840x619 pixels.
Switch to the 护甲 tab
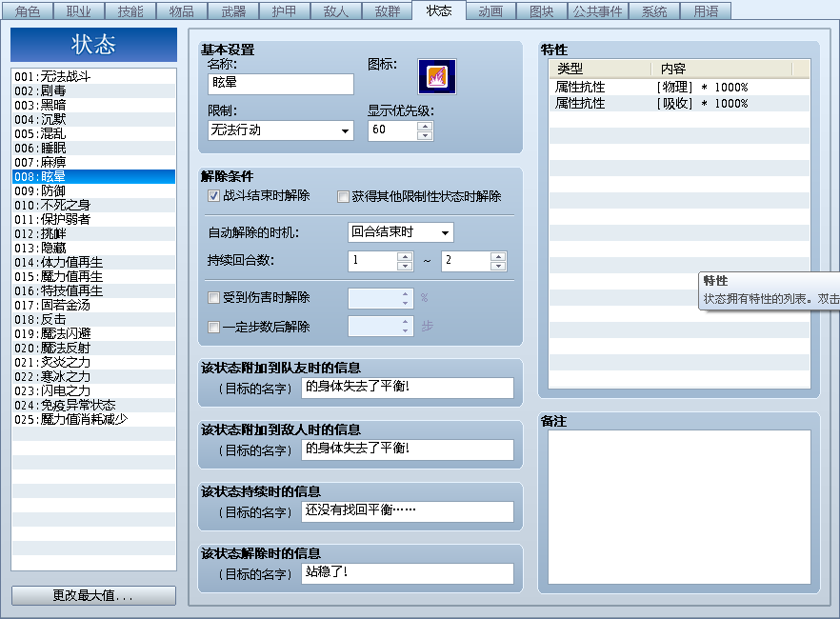(285, 11)
